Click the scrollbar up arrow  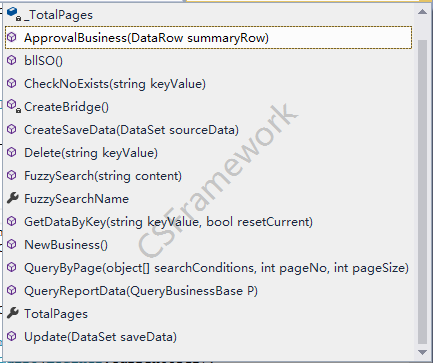pyautogui.click(x=422, y=12)
